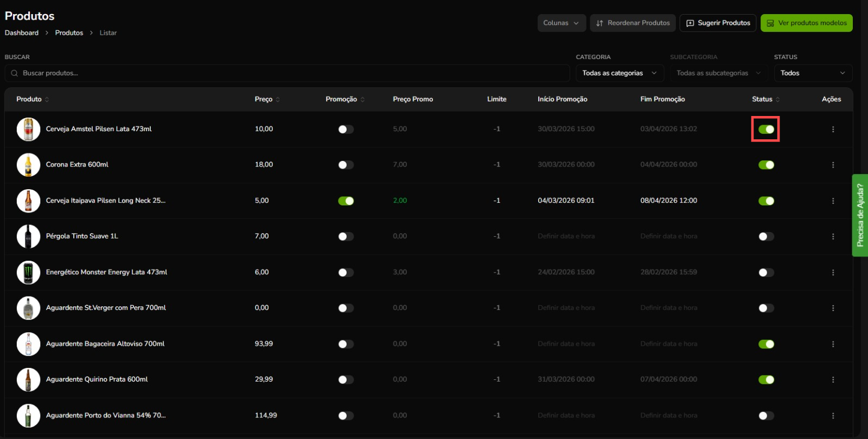Disable status for Cerveja Amstel Pilsen
868x439 pixels.
766,130
